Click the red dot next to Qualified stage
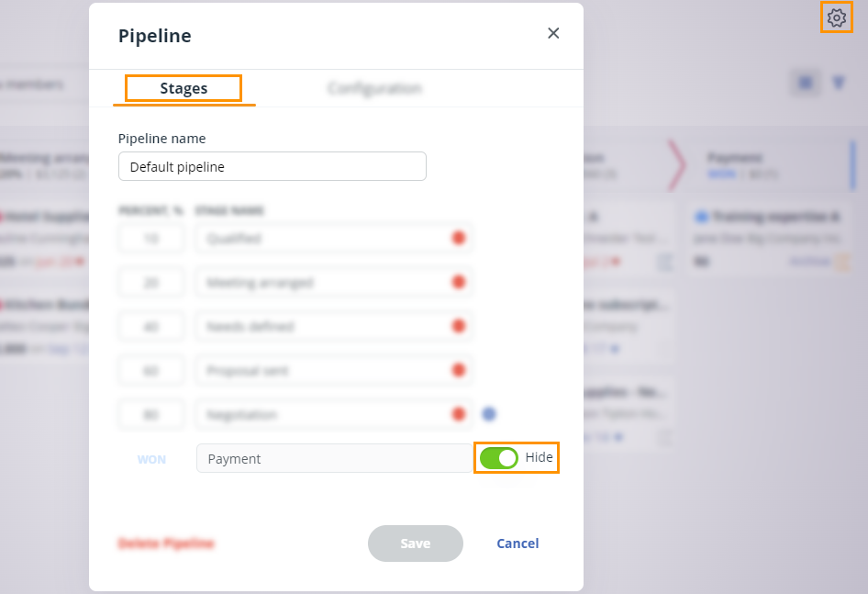The image size is (868, 594). click(x=458, y=238)
